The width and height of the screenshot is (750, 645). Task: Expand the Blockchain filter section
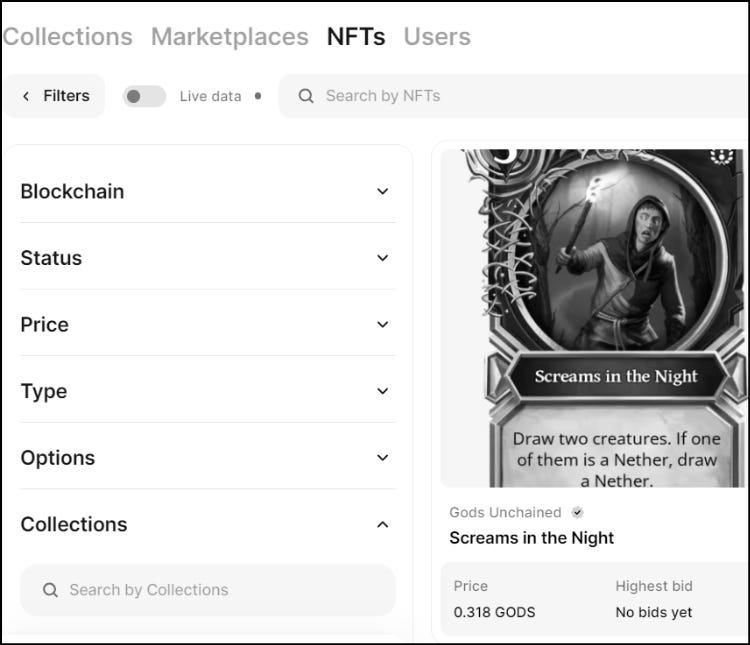pyautogui.click(x=382, y=191)
